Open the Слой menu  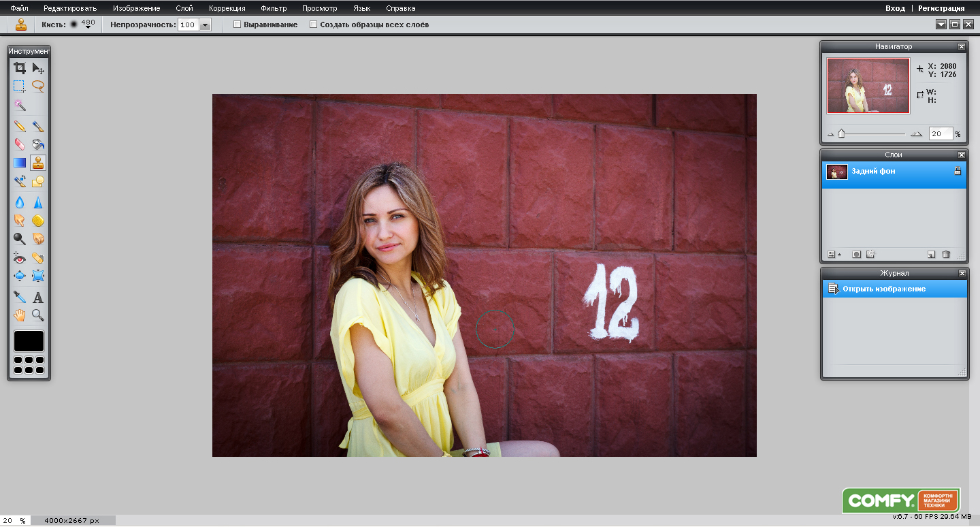184,8
